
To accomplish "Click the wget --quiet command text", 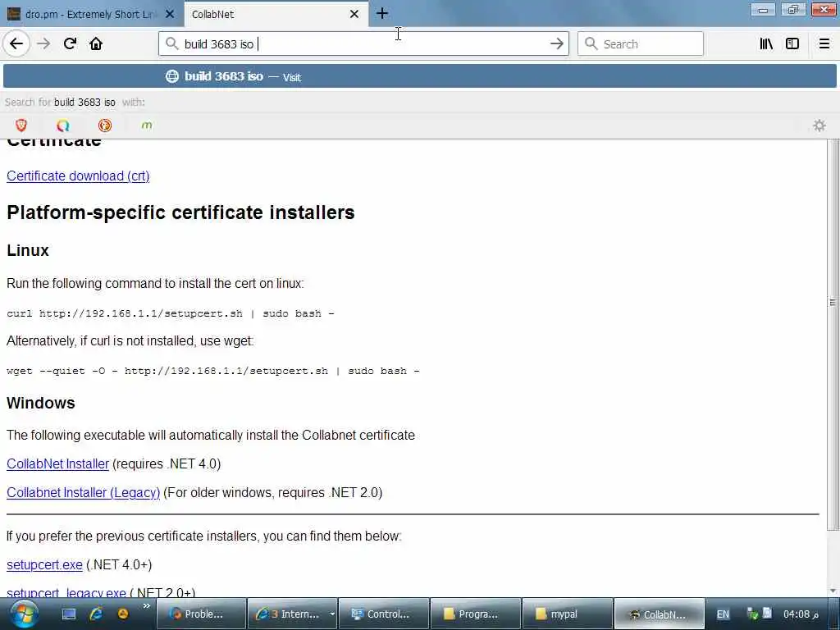I will click(x=212, y=371).
